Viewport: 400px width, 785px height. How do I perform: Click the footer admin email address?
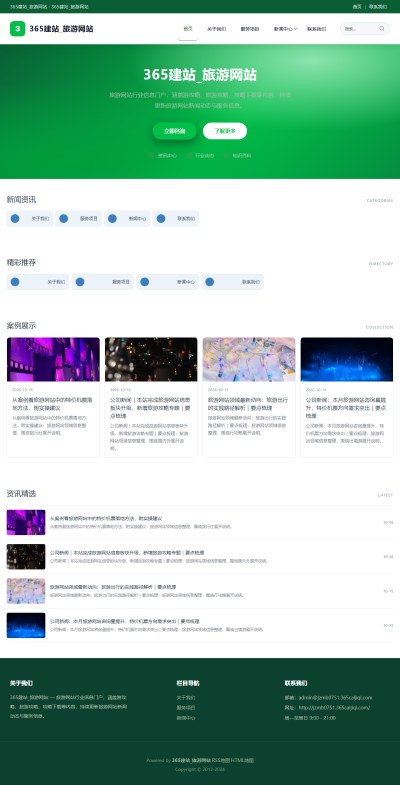click(x=335, y=697)
